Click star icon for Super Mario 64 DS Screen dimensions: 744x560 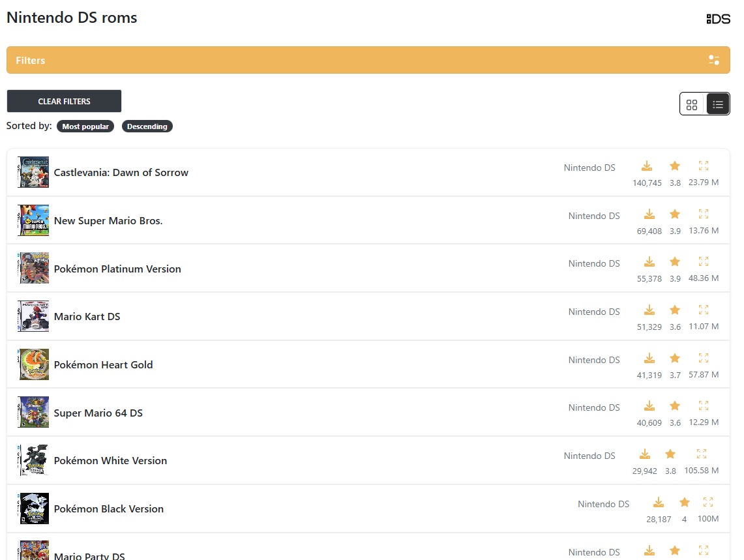pyautogui.click(x=675, y=406)
